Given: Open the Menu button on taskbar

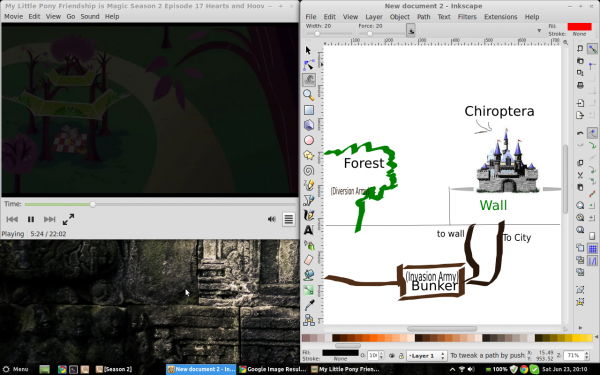Looking at the screenshot, I should (x=15, y=369).
